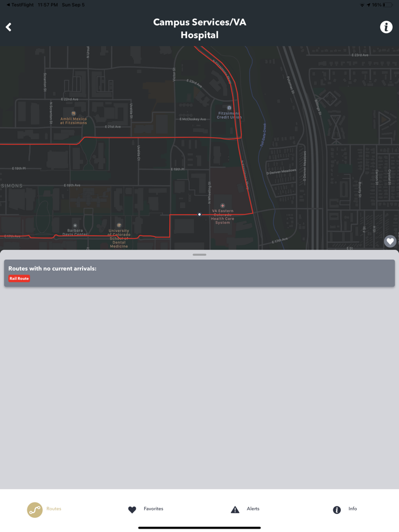The width and height of the screenshot is (399, 532).
Task: Tap the bottom sheet drag handle
Action: pos(199,255)
